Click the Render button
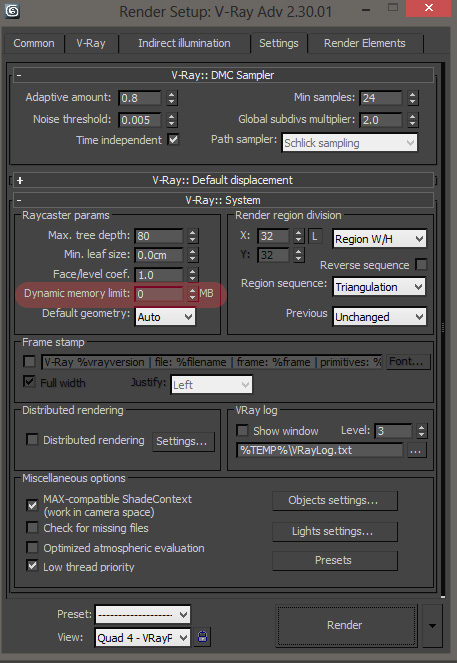The height and width of the screenshot is (663, 457). [345, 625]
